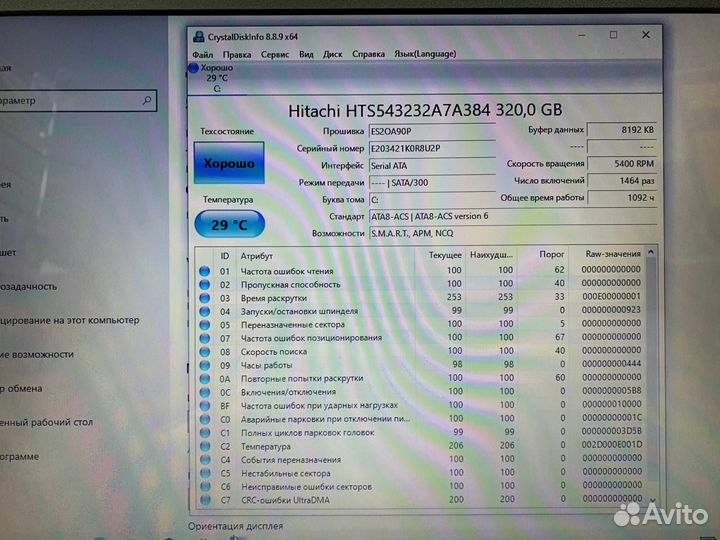The image size is (720, 540).
Task: Open the Файл menu
Action: point(202,54)
